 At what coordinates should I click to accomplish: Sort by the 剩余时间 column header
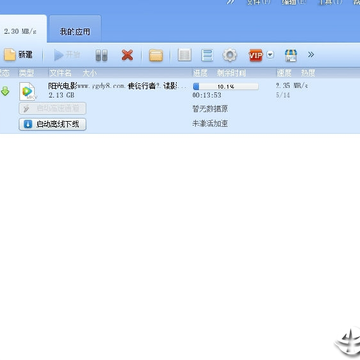tap(232, 73)
